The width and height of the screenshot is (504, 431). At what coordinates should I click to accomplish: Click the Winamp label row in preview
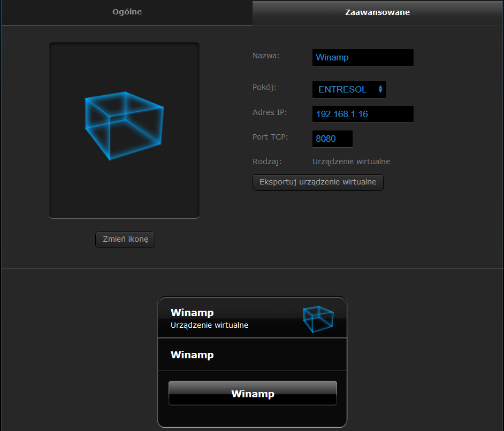tap(253, 355)
